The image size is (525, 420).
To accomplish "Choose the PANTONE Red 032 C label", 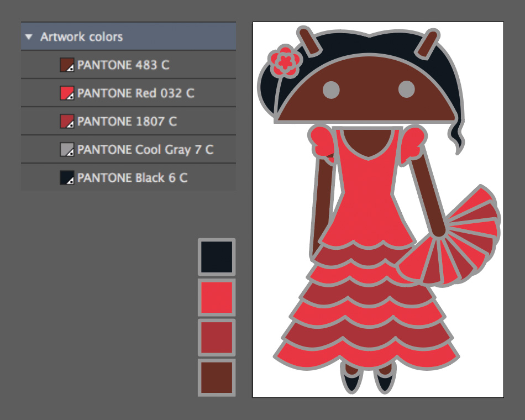I will tap(136, 93).
